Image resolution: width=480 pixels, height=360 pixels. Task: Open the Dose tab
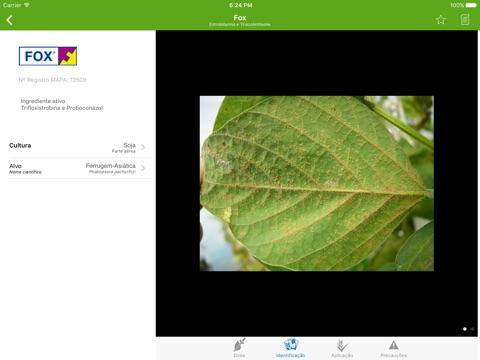[x=239, y=348]
